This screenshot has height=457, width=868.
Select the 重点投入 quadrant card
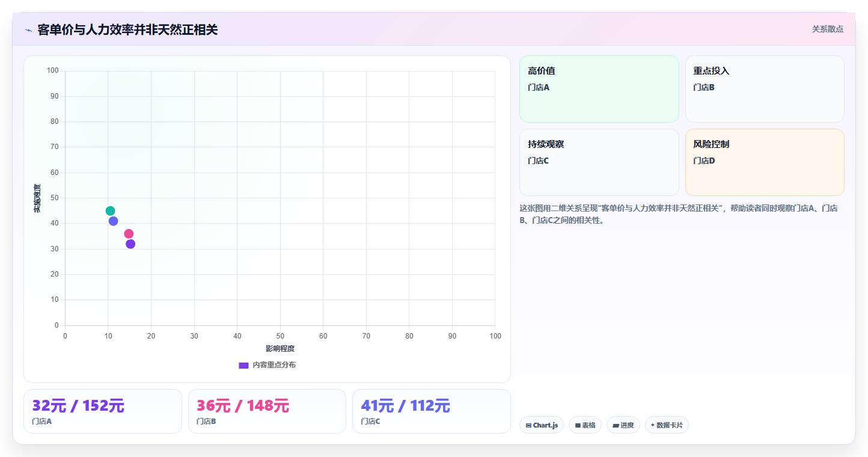coord(765,89)
